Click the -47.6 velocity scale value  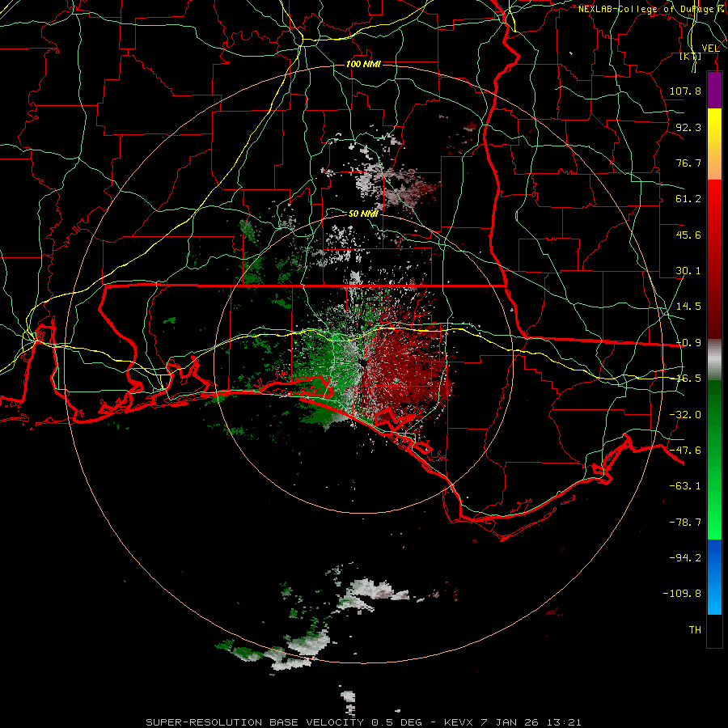685,451
